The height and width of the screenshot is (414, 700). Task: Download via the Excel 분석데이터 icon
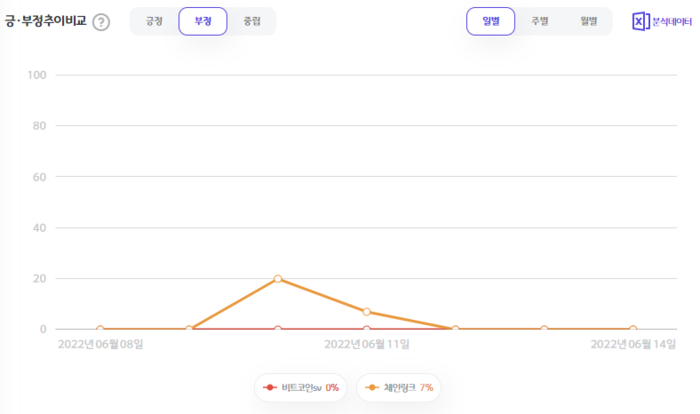click(x=662, y=21)
